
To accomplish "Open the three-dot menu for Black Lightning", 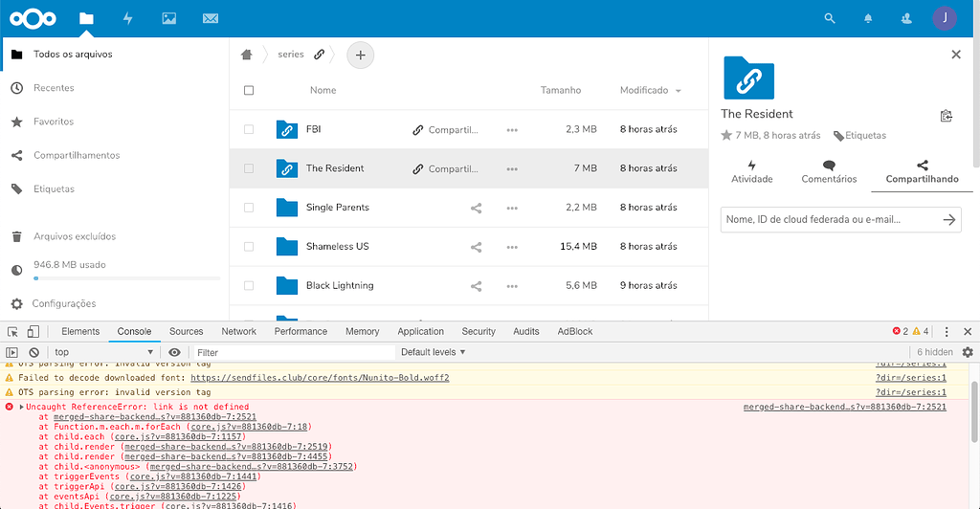I will (512, 286).
